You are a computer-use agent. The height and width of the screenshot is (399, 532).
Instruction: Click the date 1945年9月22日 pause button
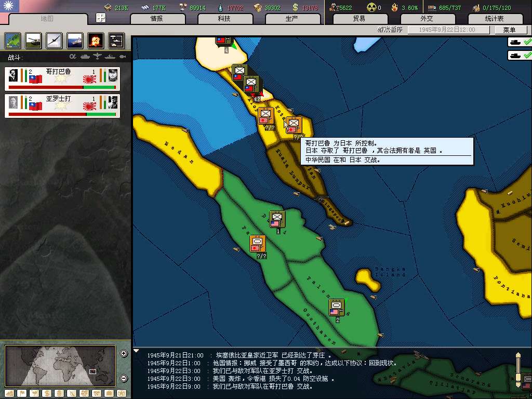(x=448, y=30)
